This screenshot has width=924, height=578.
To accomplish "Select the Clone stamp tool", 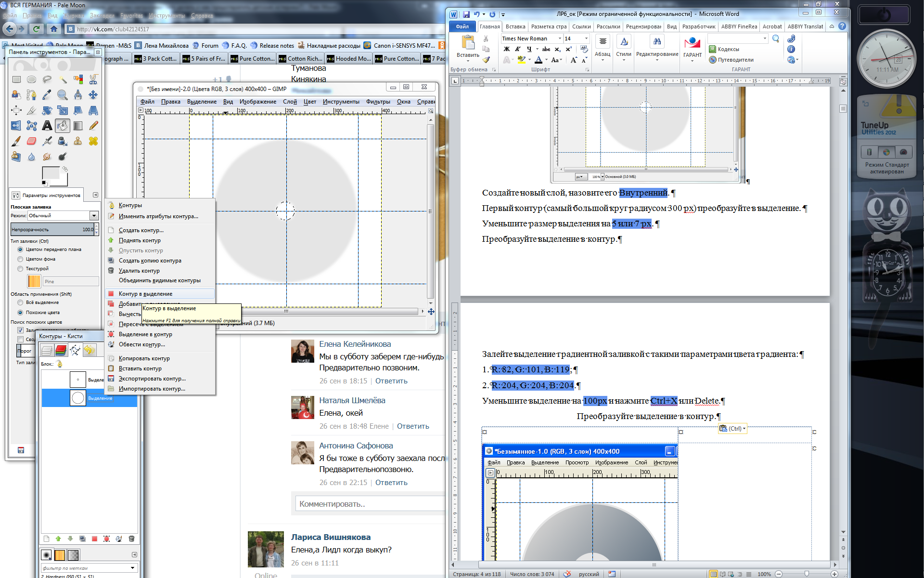I will [78, 141].
